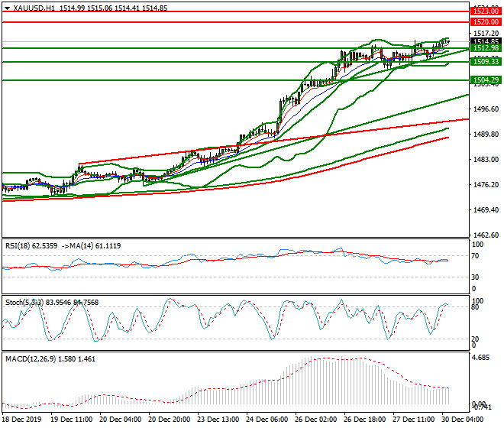This screenshot has width=504, height=428.
Task: Select the green 1509.33 level label
Action: coord(486,61)
